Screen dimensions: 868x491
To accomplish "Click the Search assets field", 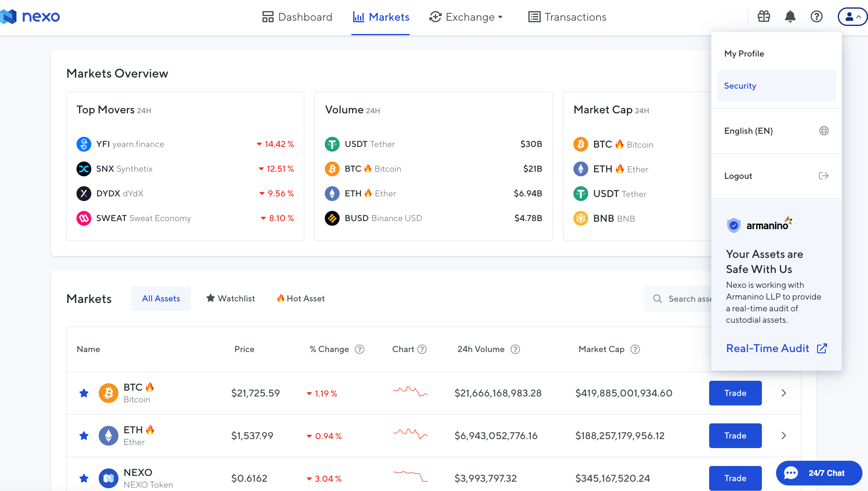I will [x=687, y=299].
